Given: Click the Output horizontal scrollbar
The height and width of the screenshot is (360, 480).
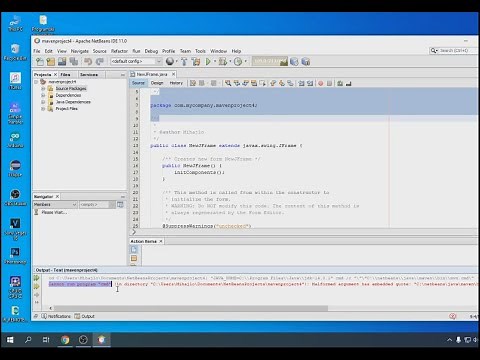Looking at the screenshot, I should [x=191, y=308].
